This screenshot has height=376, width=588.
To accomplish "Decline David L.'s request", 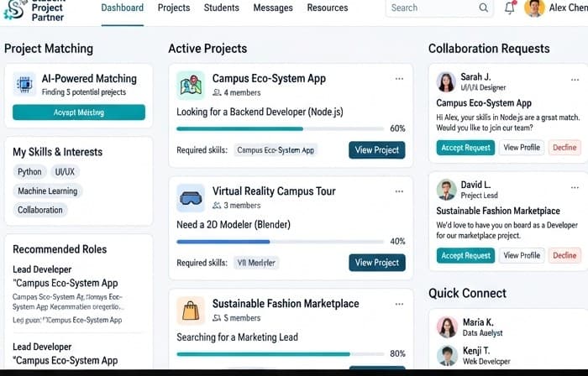I will tap(564, 255).
